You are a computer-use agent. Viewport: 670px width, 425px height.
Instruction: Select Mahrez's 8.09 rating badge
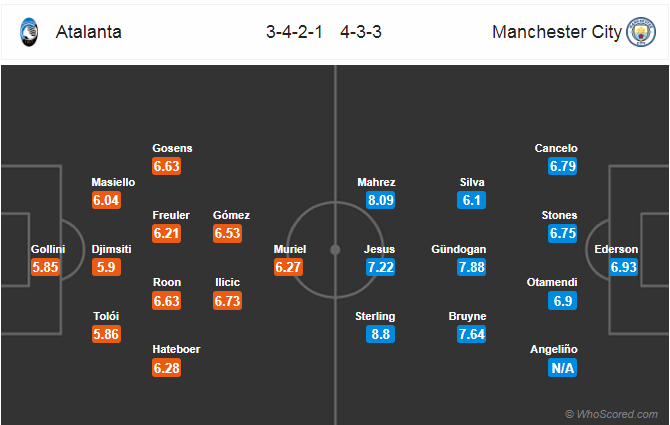(x=380, y=200)
